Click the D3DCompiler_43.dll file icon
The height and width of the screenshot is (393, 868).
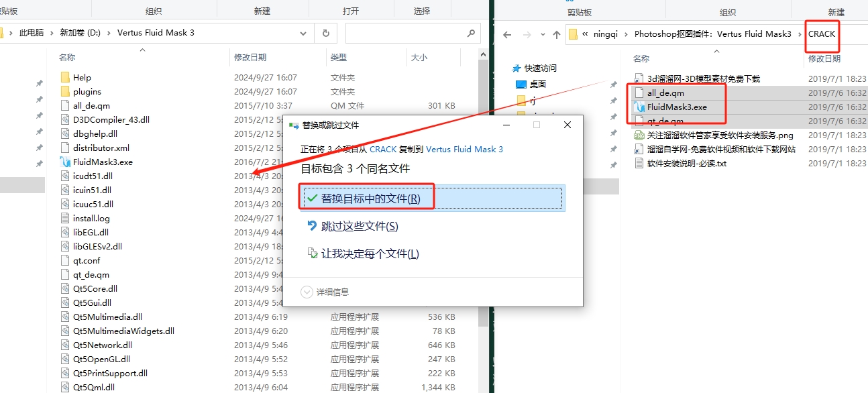pos(65,119)
